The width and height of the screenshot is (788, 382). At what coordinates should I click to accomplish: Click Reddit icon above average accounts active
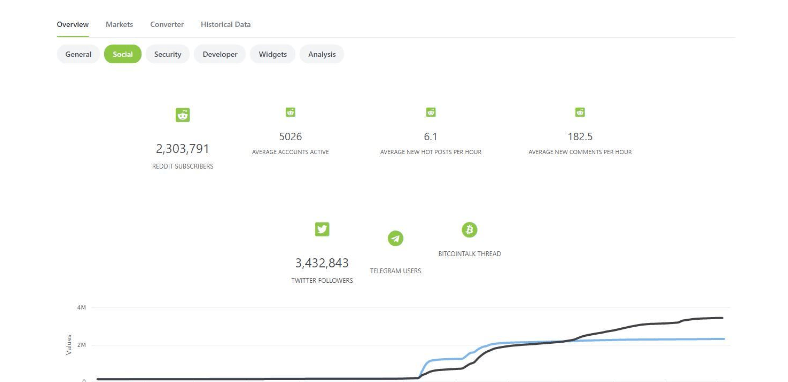(290, 112)
